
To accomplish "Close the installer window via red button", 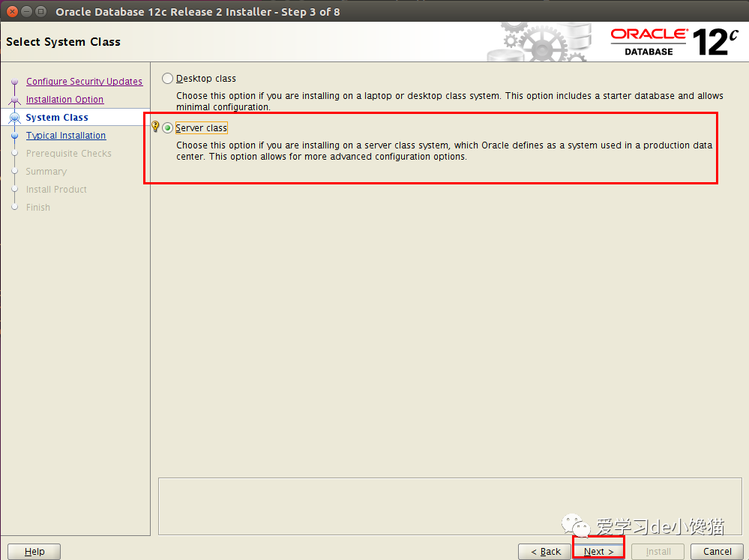I will point(13,11).
